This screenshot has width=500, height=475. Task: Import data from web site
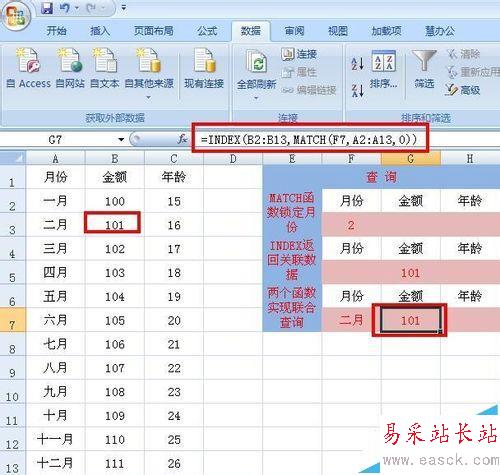coord(70,68)
